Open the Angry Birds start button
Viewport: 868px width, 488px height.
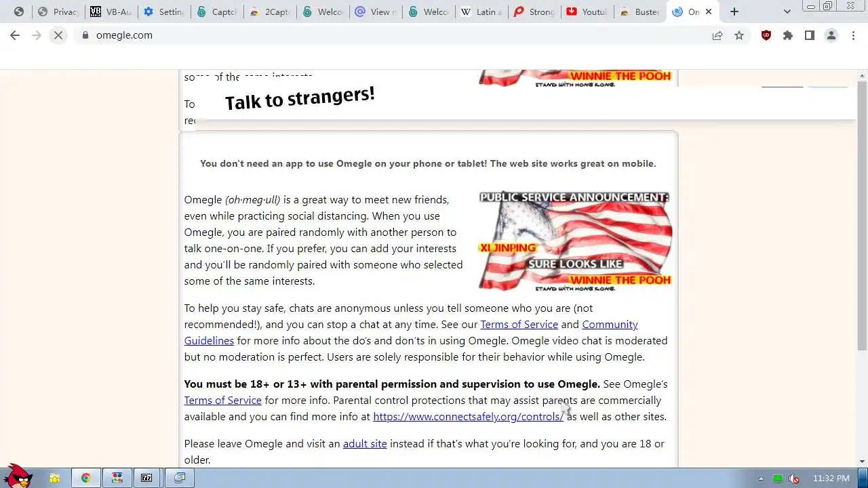point(18,477)
